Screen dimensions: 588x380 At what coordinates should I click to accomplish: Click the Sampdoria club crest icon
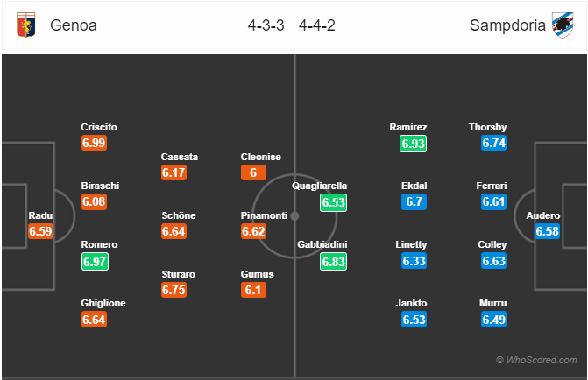coord(563,25)
